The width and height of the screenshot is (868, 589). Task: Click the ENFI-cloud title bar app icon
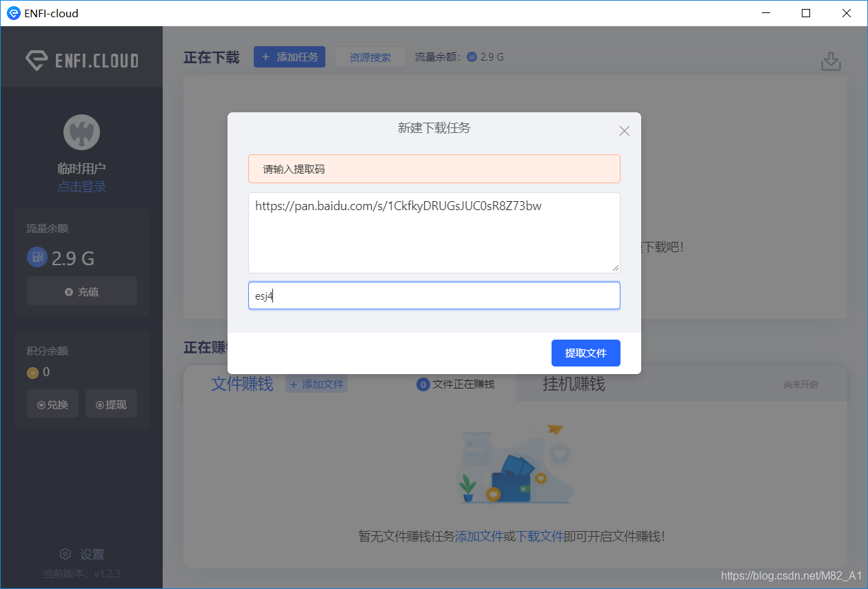pos(13,13)
